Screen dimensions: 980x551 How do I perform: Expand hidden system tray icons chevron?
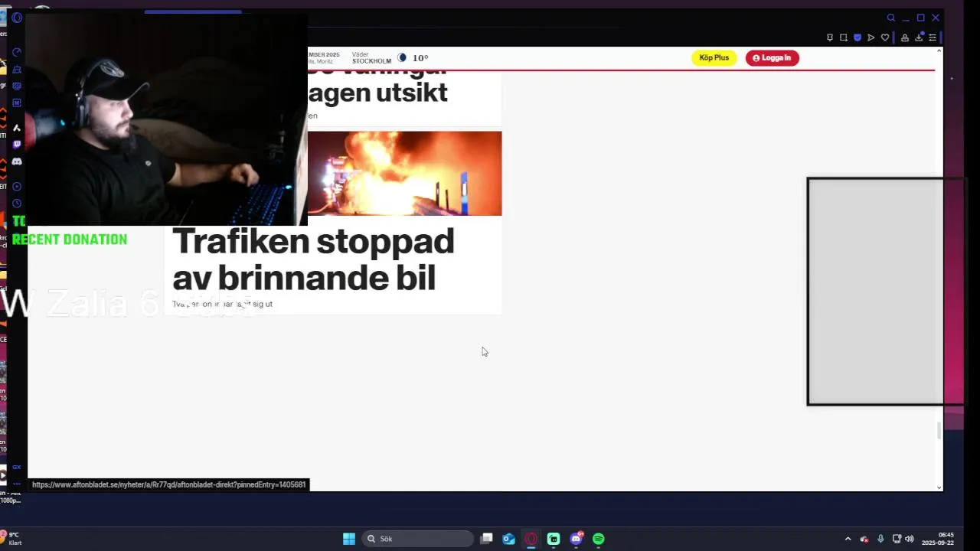(848, 539)
